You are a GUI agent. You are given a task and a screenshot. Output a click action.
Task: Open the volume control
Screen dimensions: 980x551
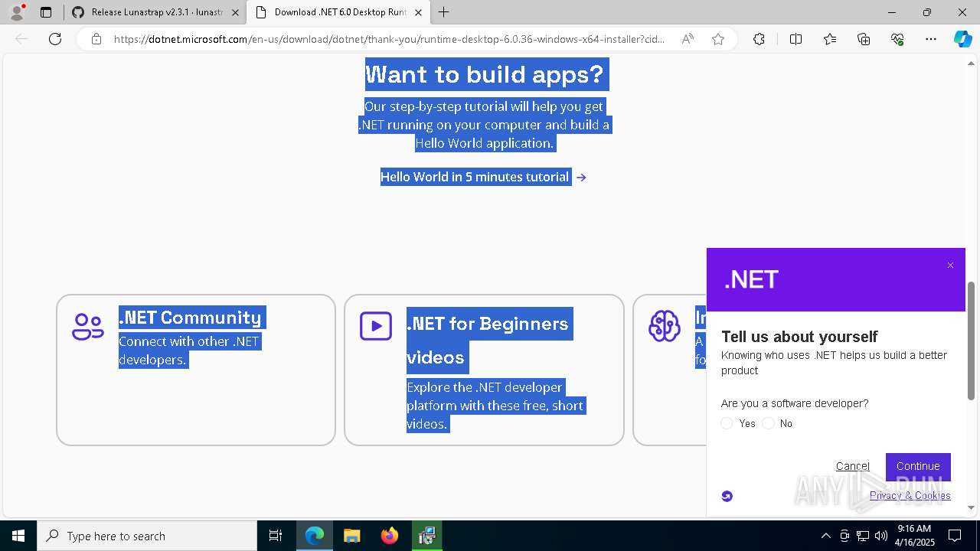pos(880,536)
